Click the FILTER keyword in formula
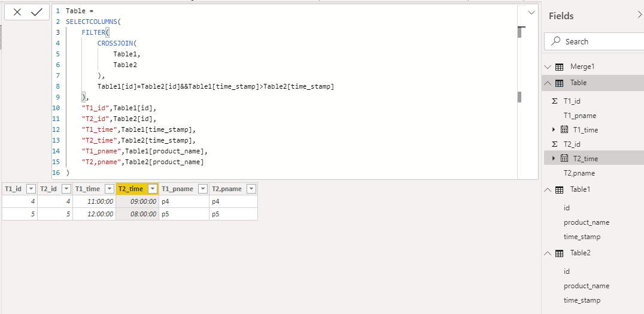Screen dimensions: 644x314 click(x=93, y=32)
